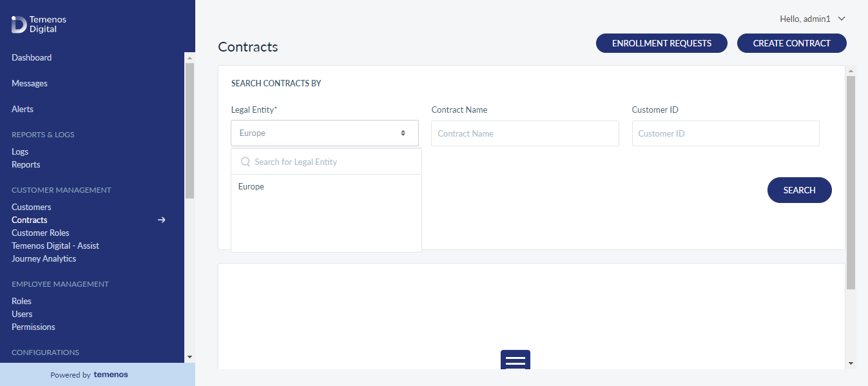Click the main content vertical scrollbar
868x386 pixels.
pos(851,182)
